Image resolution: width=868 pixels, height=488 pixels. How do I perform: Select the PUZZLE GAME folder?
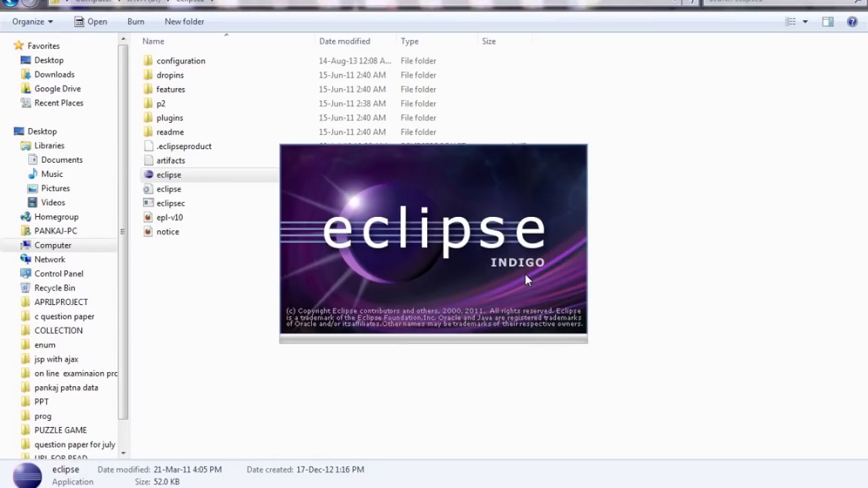pos(60,430)
